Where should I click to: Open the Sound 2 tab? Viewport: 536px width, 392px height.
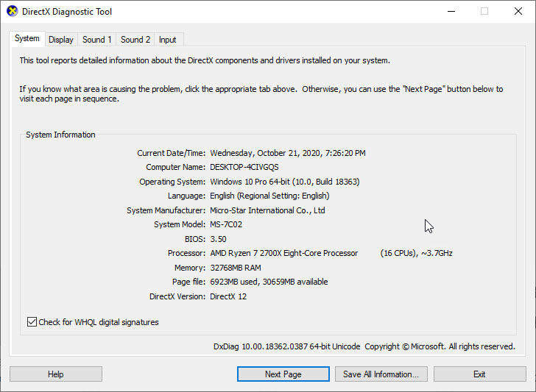pyautogui.click(x=135, y=40)
